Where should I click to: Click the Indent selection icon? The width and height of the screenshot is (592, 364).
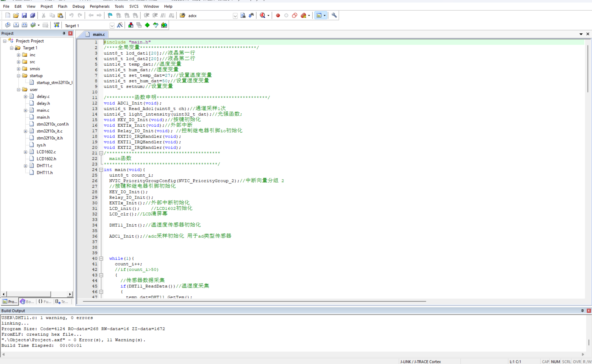(x=146, y=15)
